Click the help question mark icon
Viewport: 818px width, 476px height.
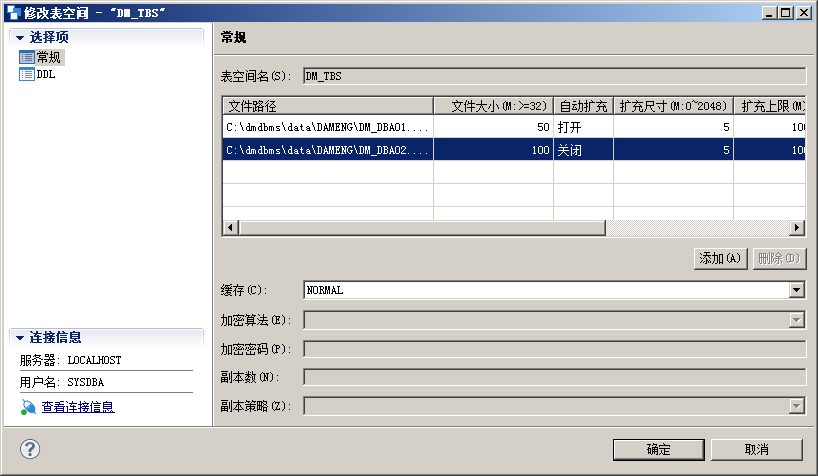tap(30, 449)
